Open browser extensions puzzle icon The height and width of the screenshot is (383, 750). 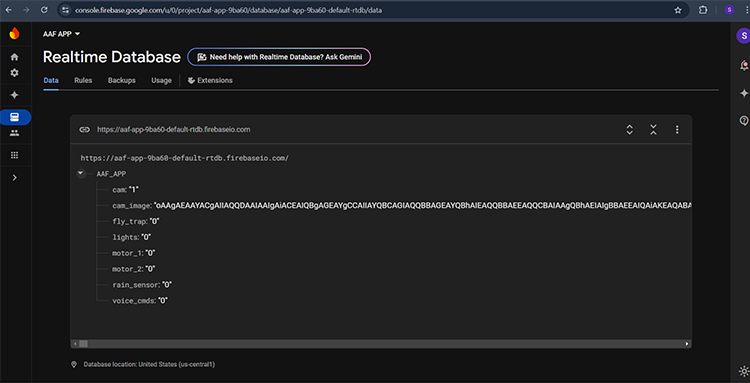click(x=703, y=10)
